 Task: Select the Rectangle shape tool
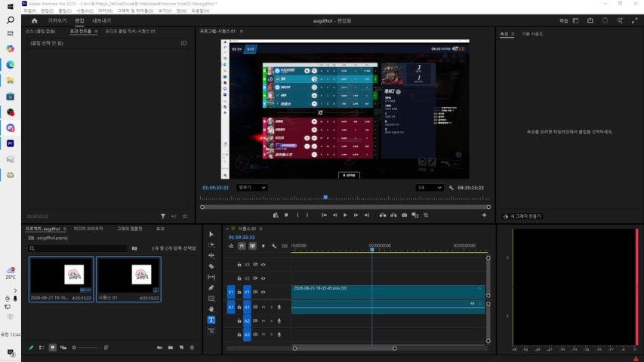(x=211, y=299)
